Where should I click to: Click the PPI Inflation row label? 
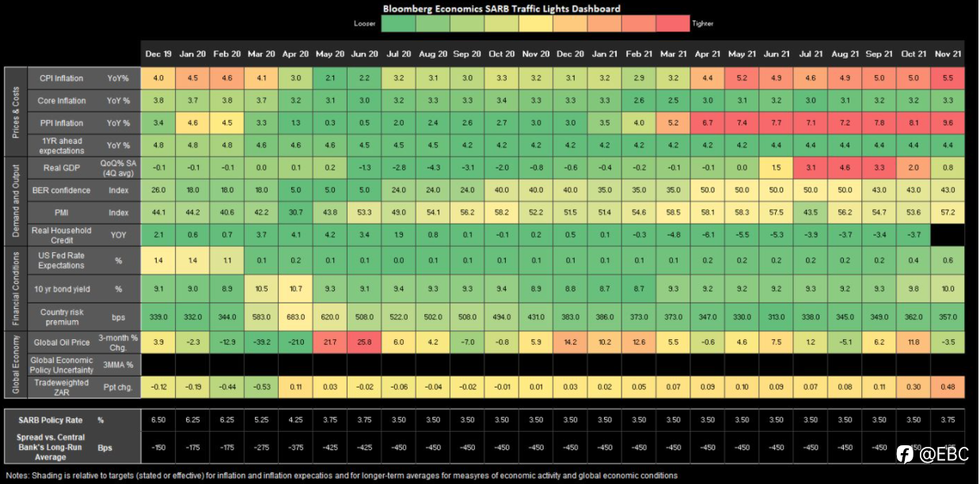tap(63, 123)
